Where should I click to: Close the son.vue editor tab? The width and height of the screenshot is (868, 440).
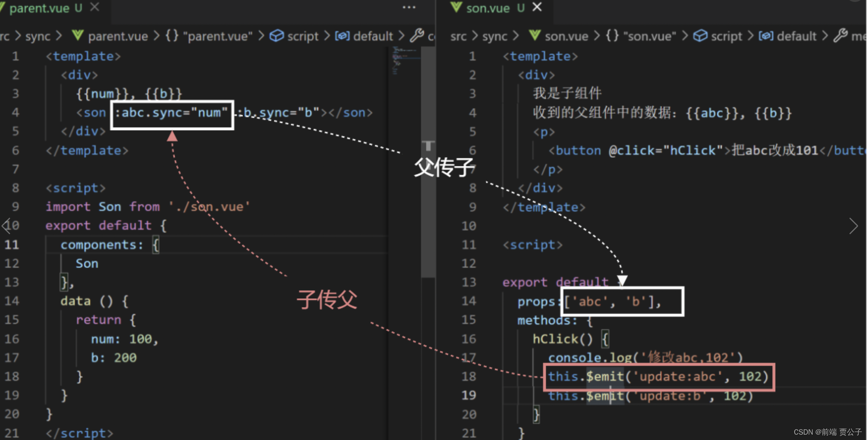pyautogui.click(x=537, y=7)
